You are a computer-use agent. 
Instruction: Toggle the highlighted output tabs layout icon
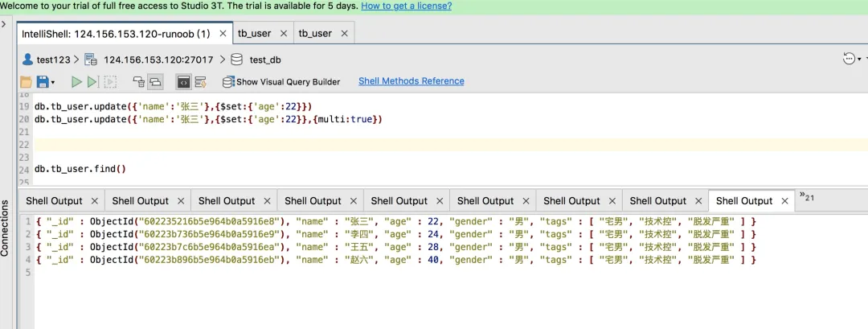155,81
